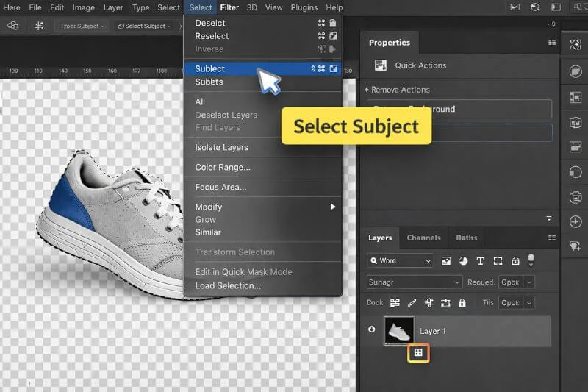Open the 3D menu
Screen dimensions: 588x392
coord(252,7)
